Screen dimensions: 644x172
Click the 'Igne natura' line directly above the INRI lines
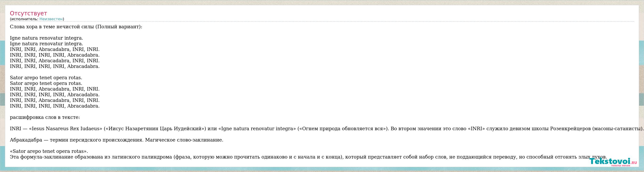[x=46, y=44]
